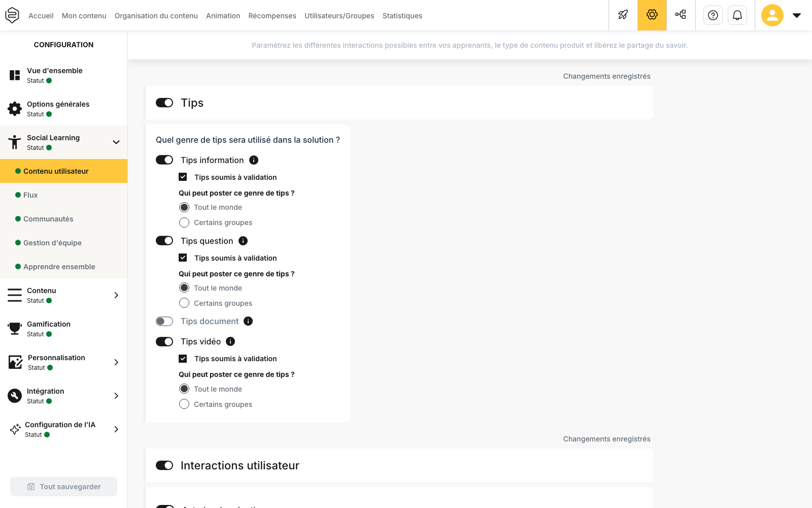
Task: Go to Récompenses menu
Action: pyautogui.click(x=272, y=16)
